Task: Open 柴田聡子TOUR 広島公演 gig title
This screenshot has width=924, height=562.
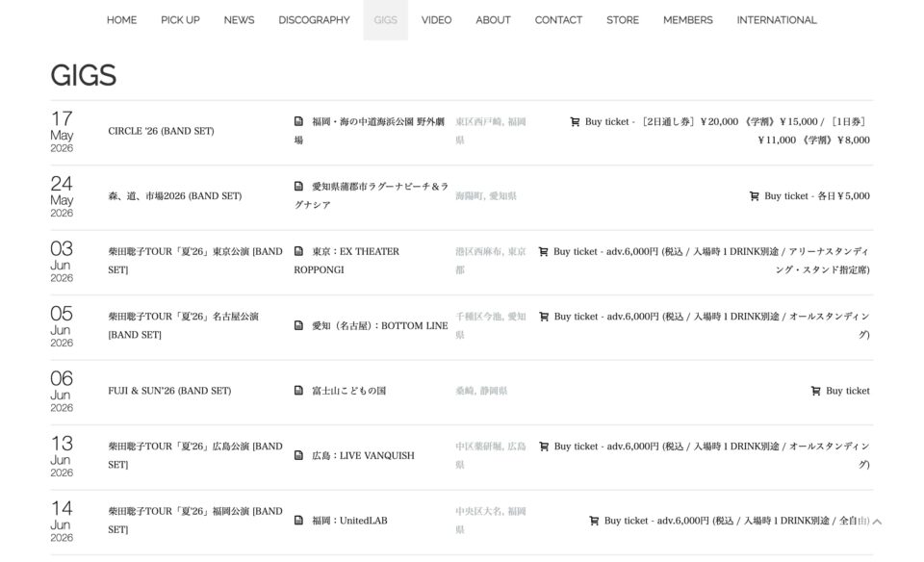Action: 195,455
